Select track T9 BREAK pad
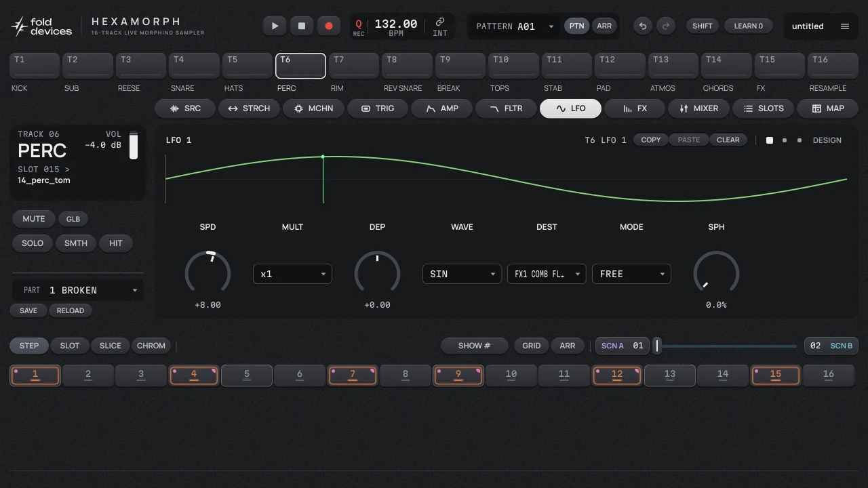Screen dimensions: 868x488 point(460,66)
